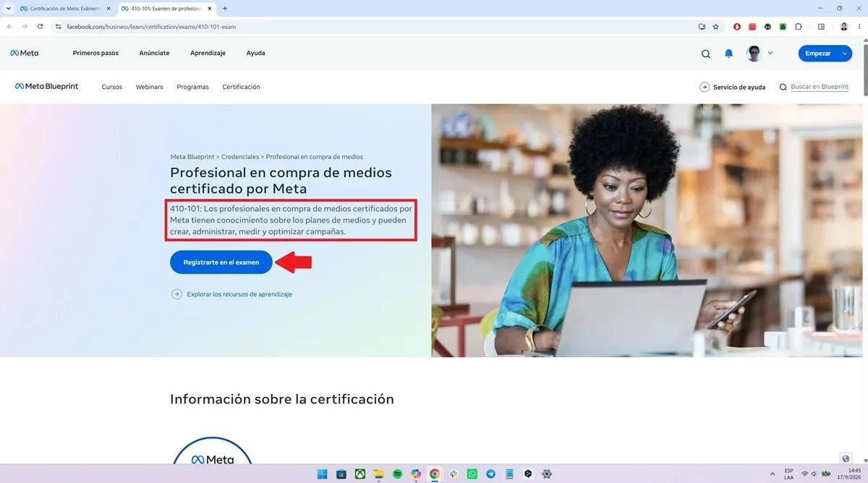Open Ayuda menu
The width and height of the screenshot is (868, 483).
(255, 53)
